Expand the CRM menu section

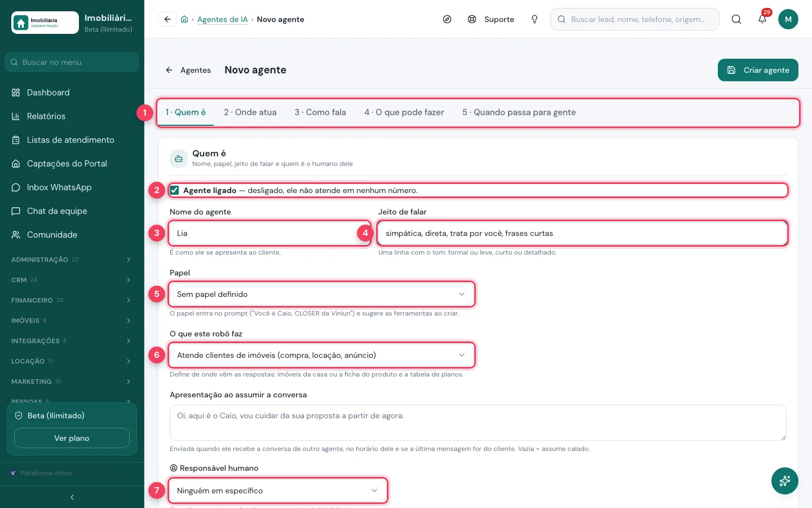[72, 280]
